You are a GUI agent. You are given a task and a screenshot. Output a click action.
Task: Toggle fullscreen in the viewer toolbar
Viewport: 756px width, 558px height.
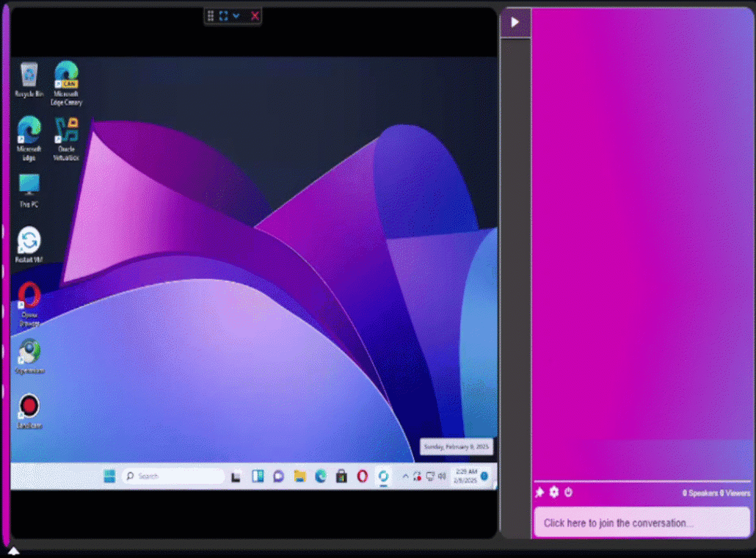(224, 15)
